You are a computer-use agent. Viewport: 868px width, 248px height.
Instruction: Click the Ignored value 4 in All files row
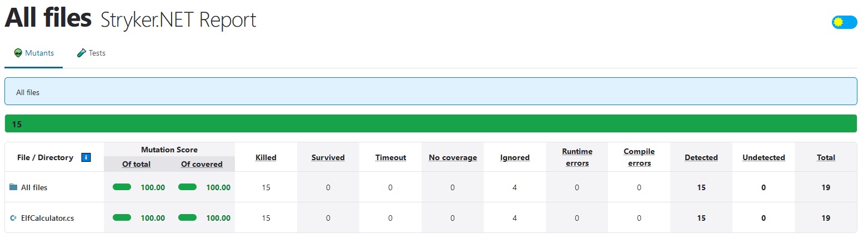click(x=515, y=187)
